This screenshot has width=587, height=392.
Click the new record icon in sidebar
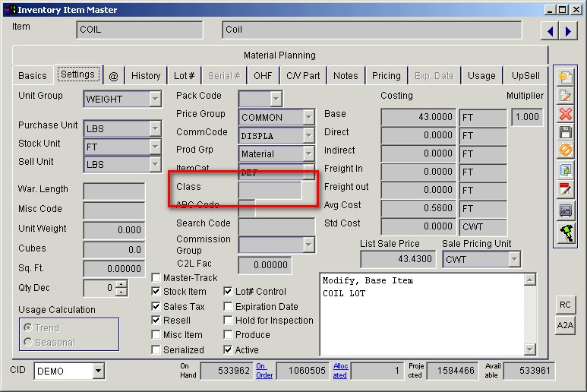tap(565, 76)
